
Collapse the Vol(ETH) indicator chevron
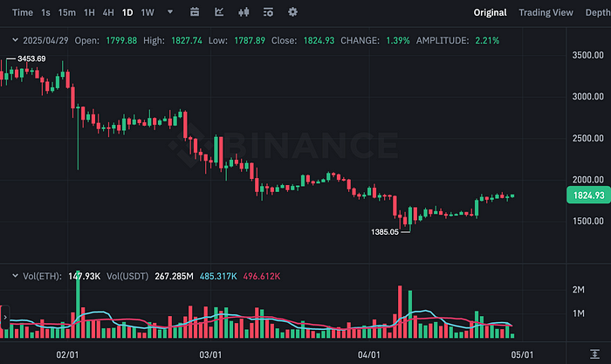15,276
